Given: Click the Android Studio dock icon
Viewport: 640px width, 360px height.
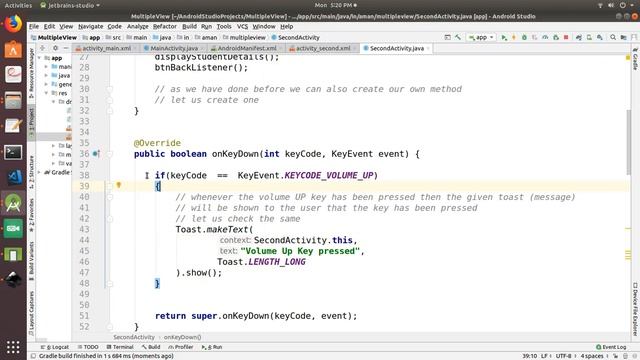Looking at the screenshot, I should (13, 203).
